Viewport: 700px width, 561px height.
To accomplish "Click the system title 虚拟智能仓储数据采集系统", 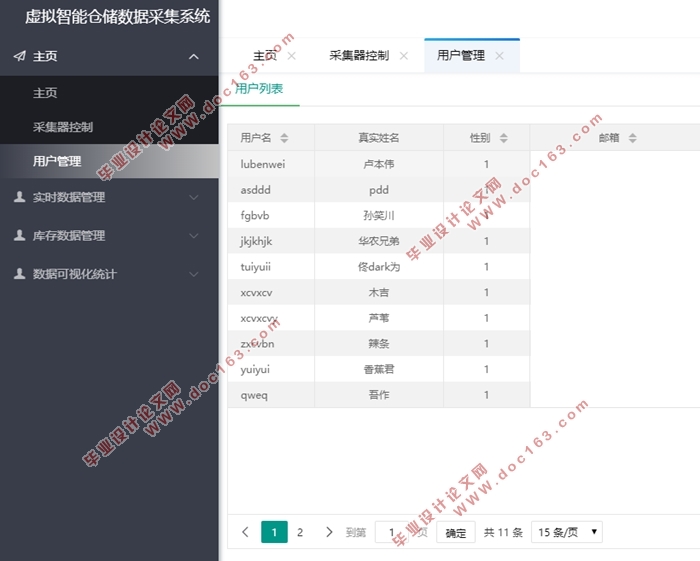I will tap(117, 17).
